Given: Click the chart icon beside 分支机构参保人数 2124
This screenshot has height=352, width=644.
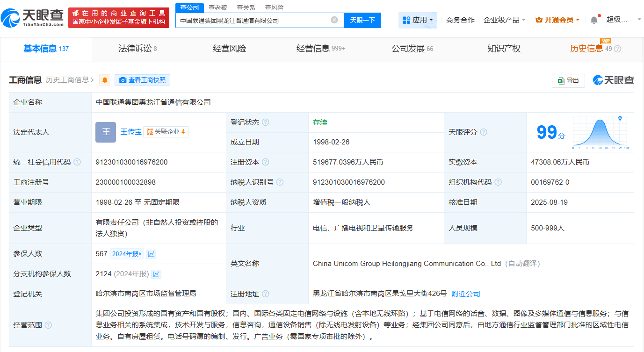Looking at the screenshot, I should click(x=156, y=274).
